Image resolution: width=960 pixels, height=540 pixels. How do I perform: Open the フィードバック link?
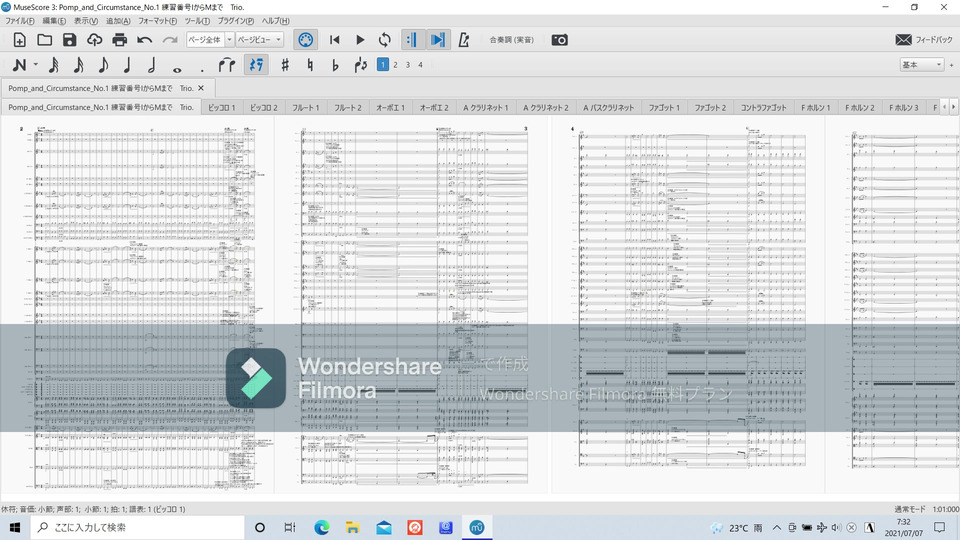[x=934, y=40]
